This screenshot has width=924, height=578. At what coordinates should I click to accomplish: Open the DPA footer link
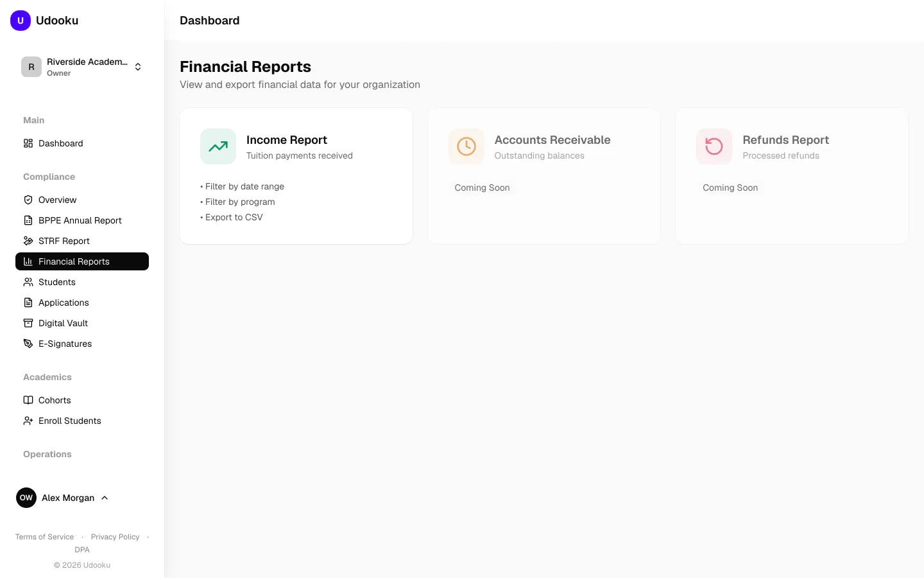[82, 550]
